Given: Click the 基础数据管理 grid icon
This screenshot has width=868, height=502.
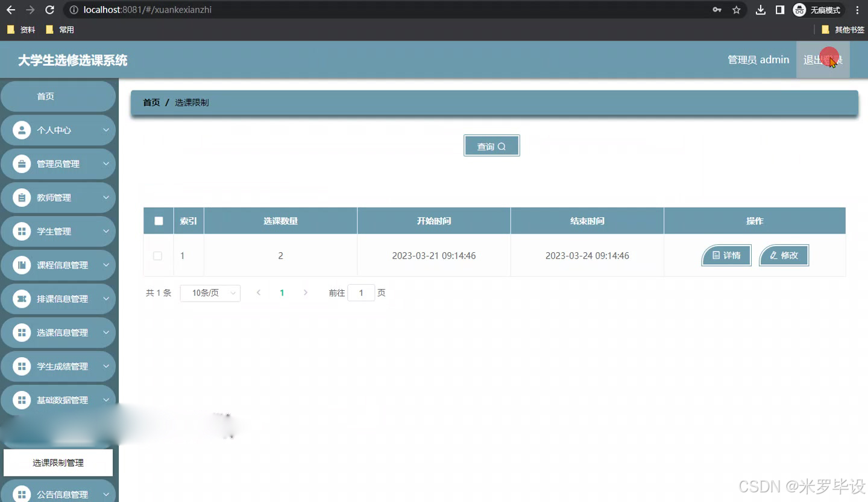Looking at the screenshot, I should [22, 400].
